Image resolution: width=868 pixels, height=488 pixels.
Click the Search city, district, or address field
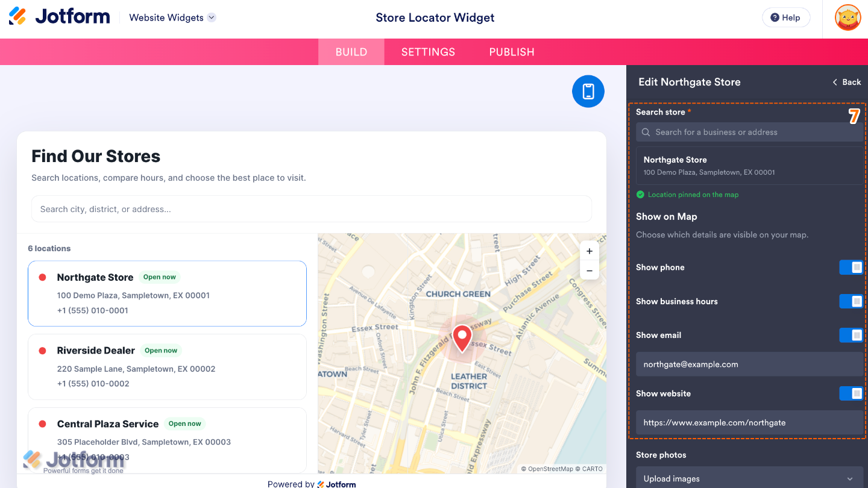pos(312,209)
